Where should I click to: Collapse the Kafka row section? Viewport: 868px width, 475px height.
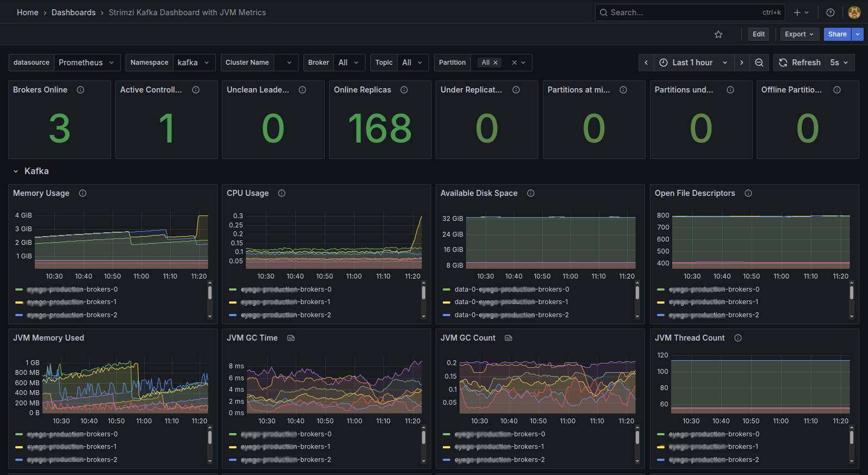16,171
